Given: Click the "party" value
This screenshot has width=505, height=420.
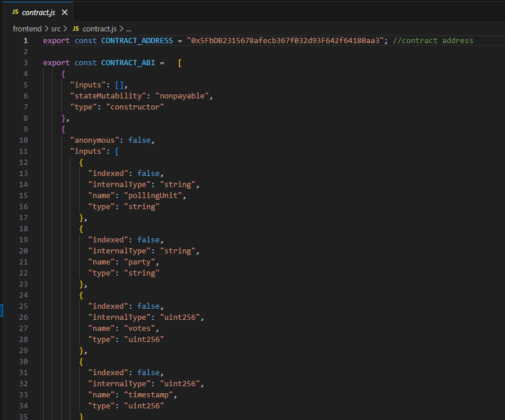Looking at the screenshot, I should click(139, 262).
